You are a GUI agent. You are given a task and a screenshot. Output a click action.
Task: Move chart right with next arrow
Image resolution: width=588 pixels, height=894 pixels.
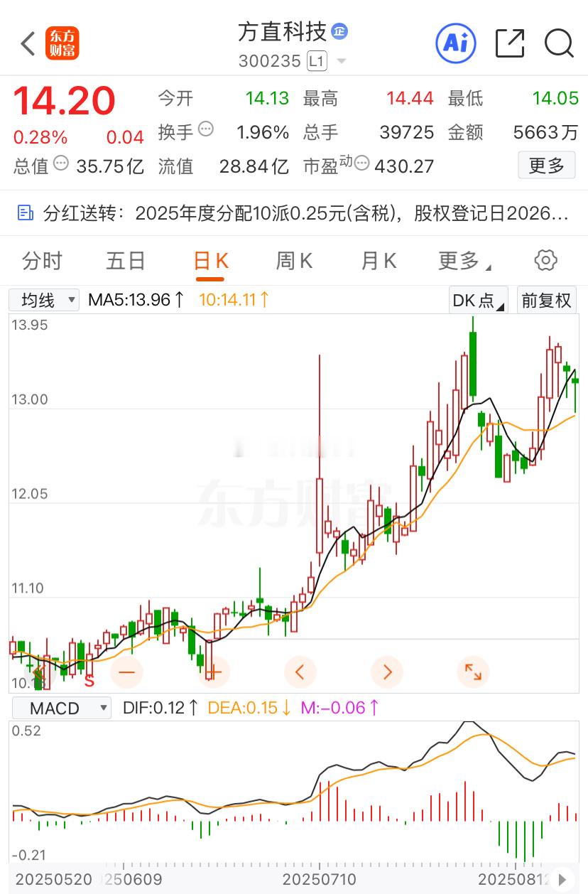pos(386,672)
